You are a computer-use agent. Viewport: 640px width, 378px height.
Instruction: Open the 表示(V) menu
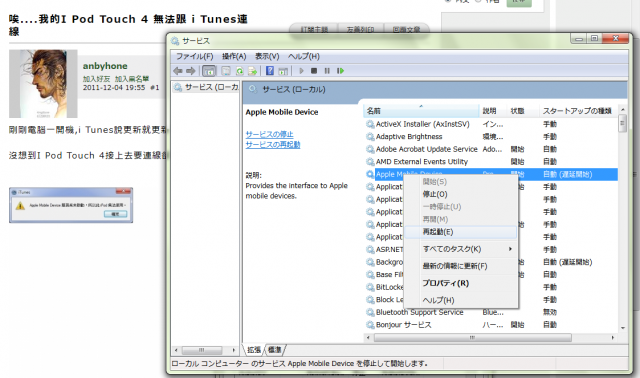[x=267, y=56]
